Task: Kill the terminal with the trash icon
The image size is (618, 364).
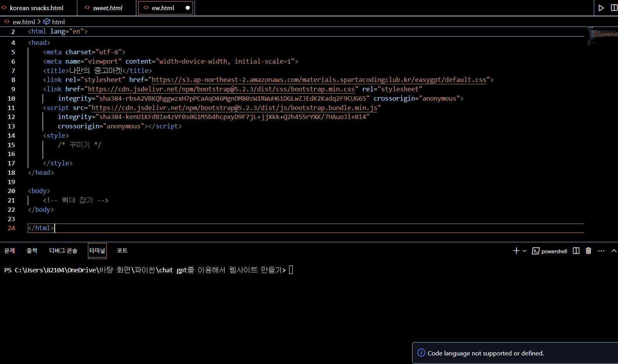Action: pyautogui.click(x=588, y=251)
